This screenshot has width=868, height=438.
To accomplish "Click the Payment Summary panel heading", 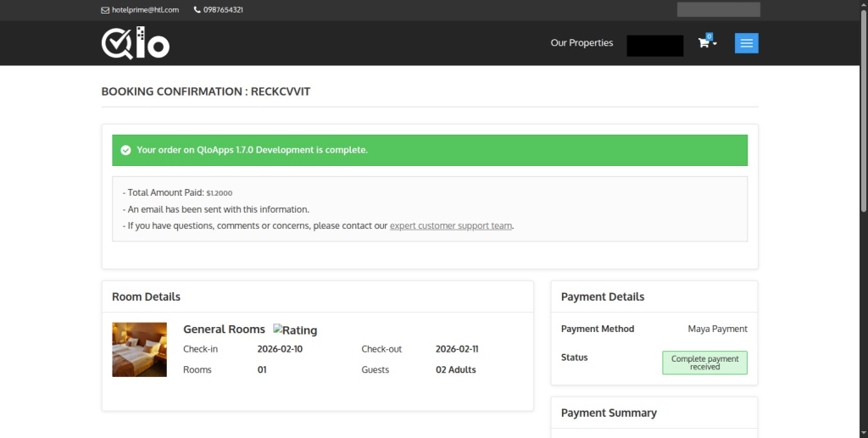I will 609,413.
